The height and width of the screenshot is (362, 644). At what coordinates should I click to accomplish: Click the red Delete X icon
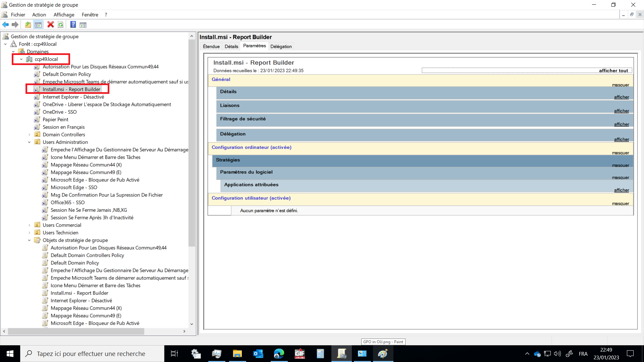click(x=50, y=24)
